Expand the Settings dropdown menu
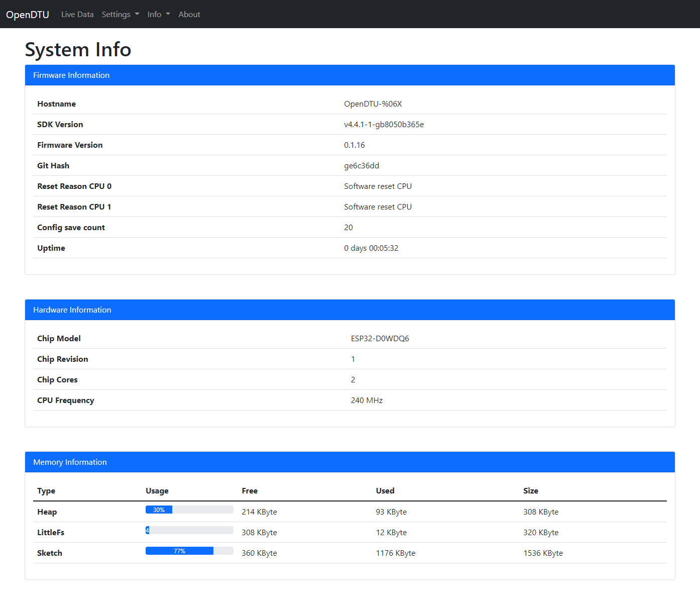 click(x=120, y=15)
